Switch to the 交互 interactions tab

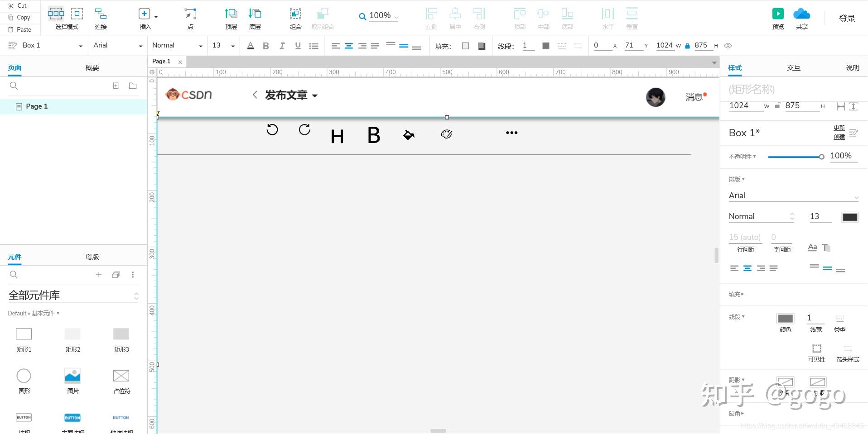coord(793,68)
